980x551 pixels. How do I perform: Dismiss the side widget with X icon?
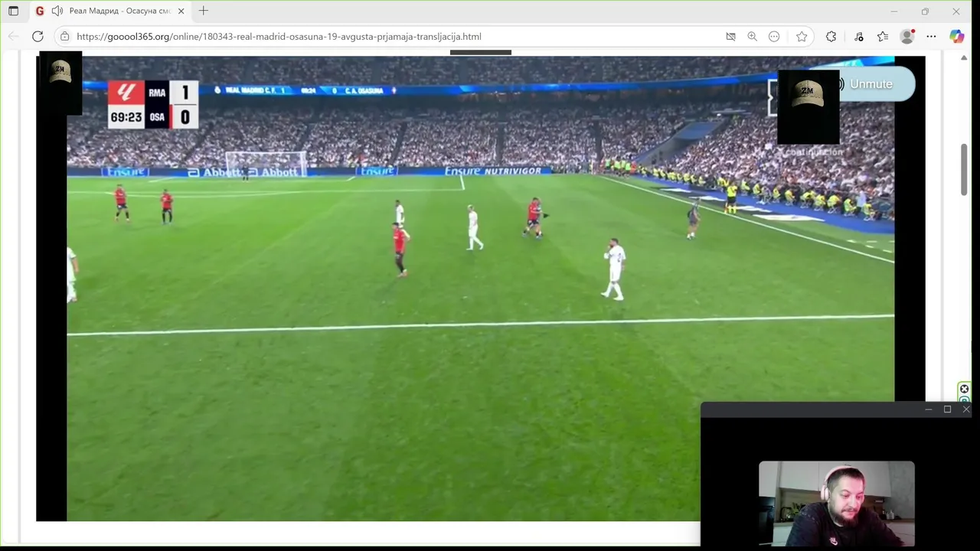tap(965, 389)
